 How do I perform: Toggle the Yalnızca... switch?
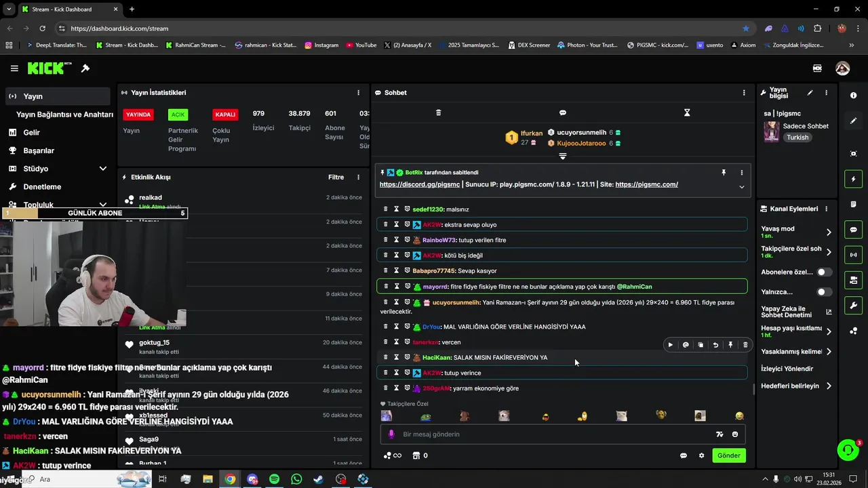pyautogui.click(x=824, y=292)
